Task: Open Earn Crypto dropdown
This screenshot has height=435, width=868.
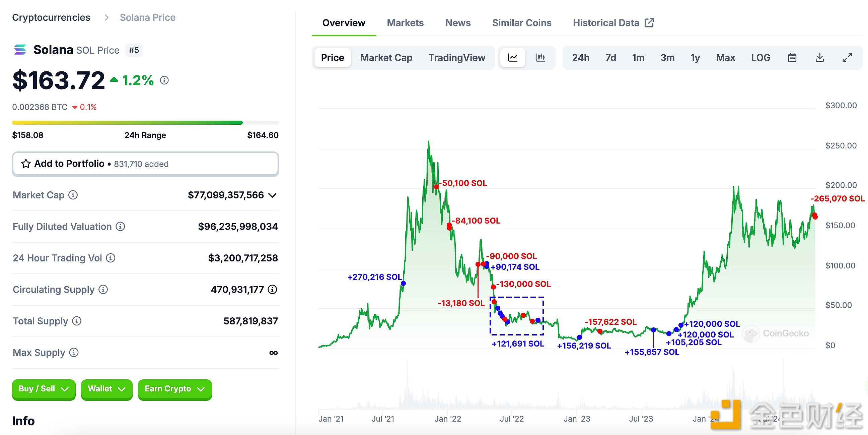Action: click(174, 389)
